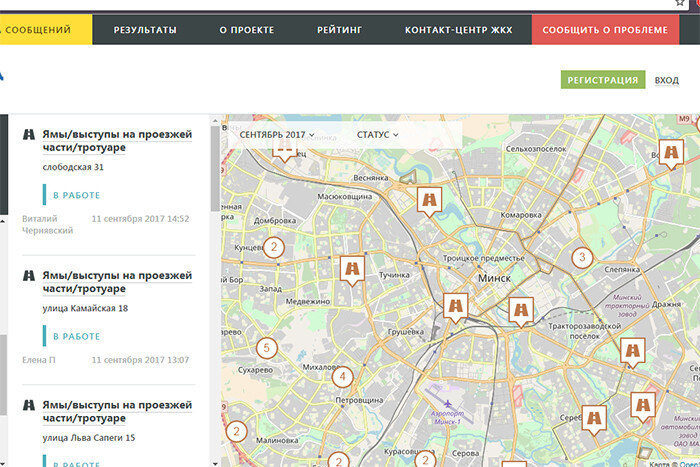This screenshot has height=467, width=700.
Task: Go to the Рейтинг section
Action: coord(339,30)
